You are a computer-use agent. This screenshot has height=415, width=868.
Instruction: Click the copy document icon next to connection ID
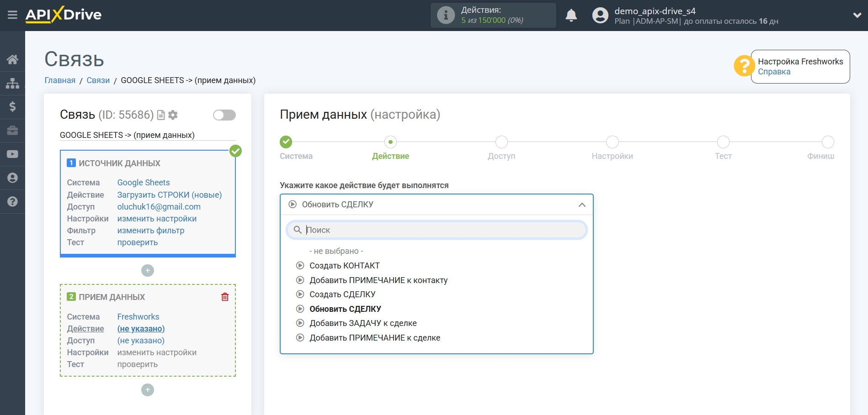click(x=161, y=115)
